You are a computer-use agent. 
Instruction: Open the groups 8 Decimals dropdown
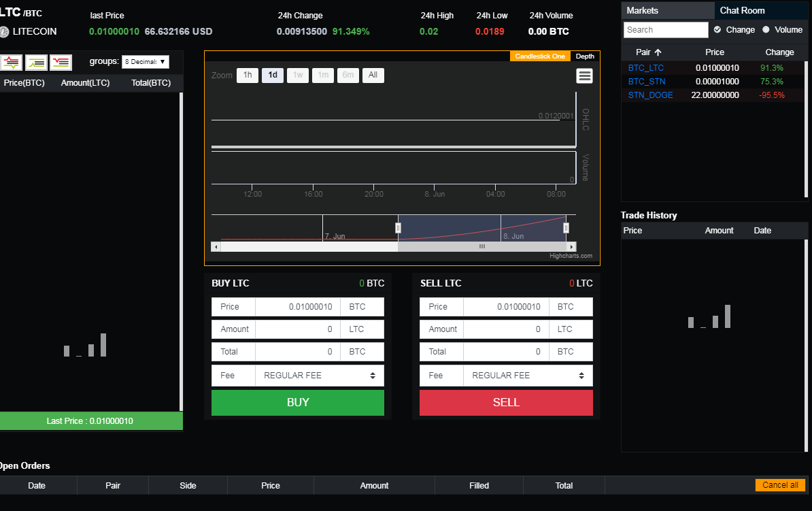click(x=146, y=62)
